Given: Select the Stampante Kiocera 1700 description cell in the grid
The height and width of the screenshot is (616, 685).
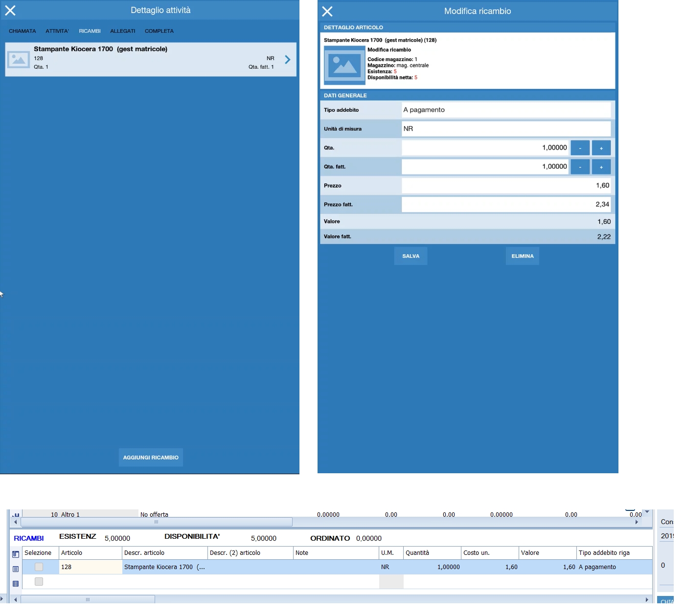Looking at the screenshot, I should tap(165, 567).
